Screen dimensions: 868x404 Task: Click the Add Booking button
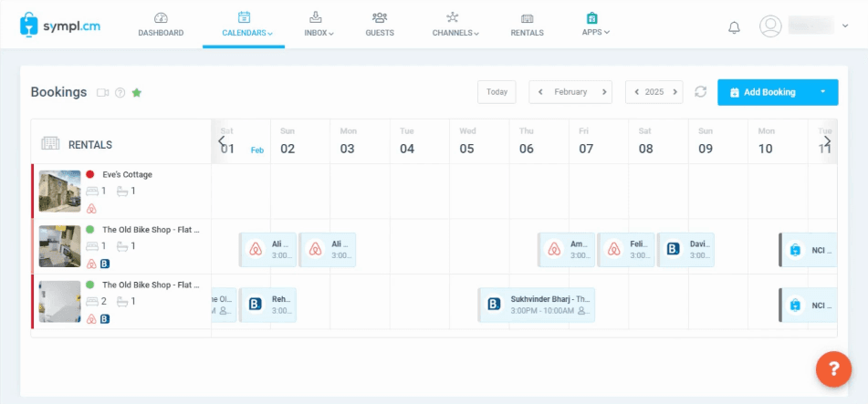click(x=762, y=92)
